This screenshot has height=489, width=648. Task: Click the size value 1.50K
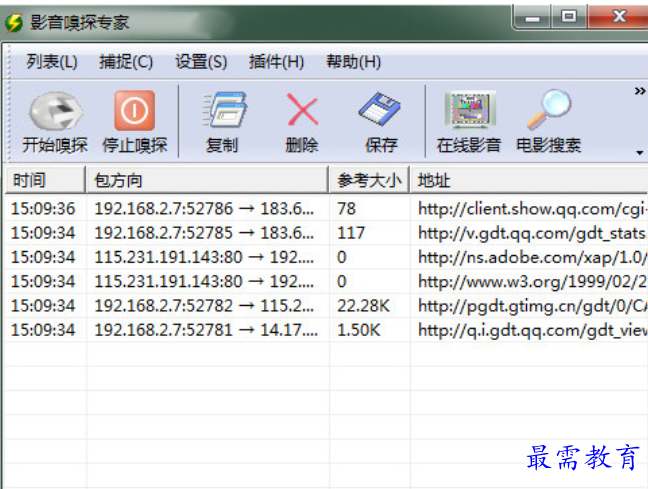[359, 330]
